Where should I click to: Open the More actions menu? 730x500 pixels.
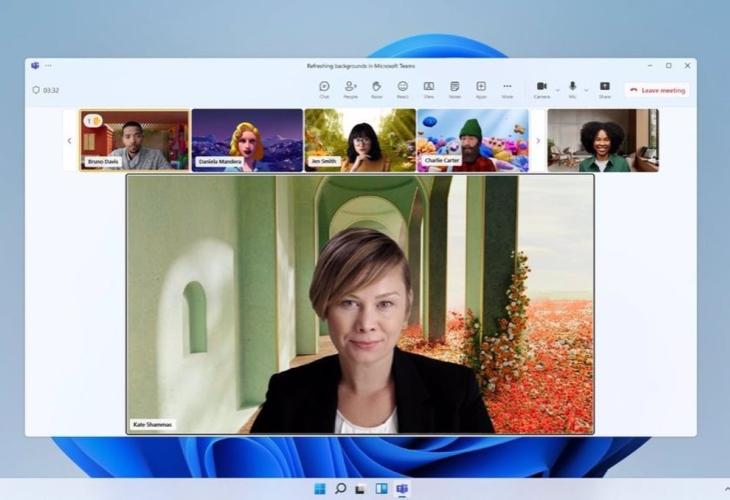pyautogui.click(x=507, y=89)
